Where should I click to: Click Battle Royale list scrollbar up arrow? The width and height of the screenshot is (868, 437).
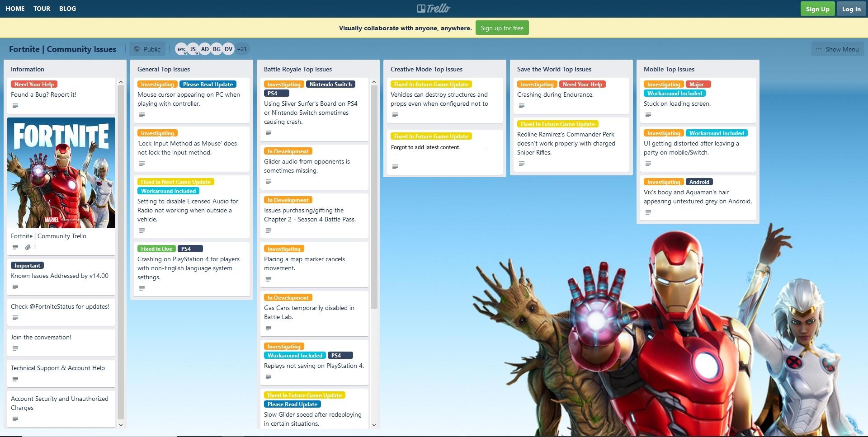pyautogui.click(x=374, y=82)
